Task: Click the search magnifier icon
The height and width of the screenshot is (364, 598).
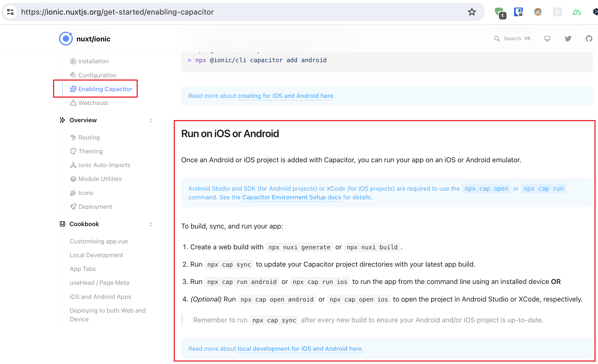Action: [497, 38]
